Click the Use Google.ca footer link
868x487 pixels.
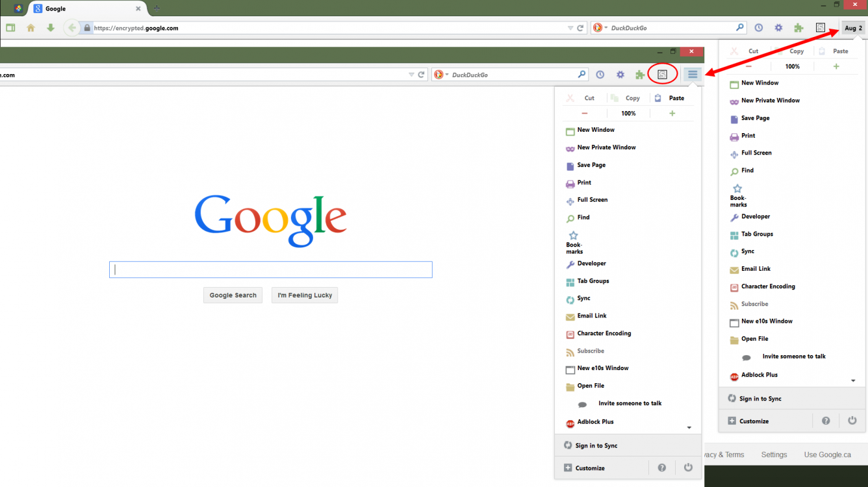click(x=827, y=455)
